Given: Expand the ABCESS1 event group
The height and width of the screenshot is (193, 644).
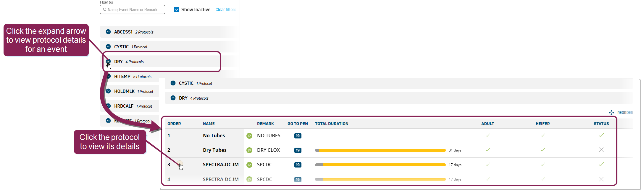Looking at the screenshot, I should pos(108,32).
